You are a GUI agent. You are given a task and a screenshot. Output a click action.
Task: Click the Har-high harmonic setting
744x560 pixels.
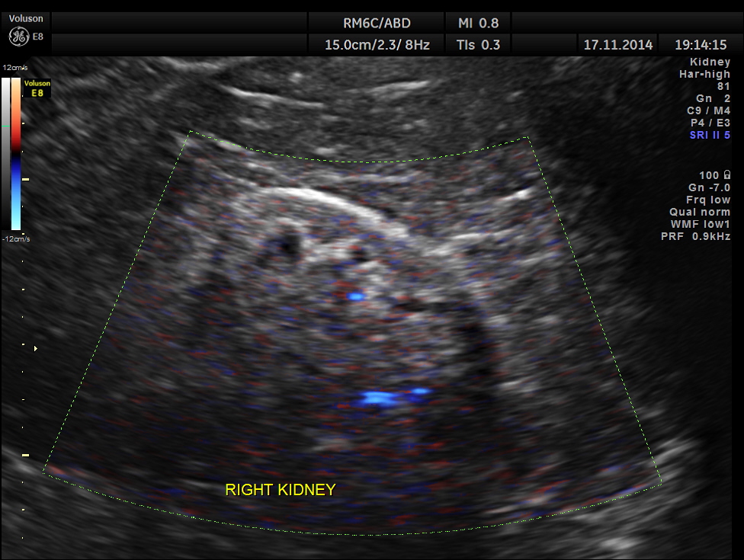704,74
